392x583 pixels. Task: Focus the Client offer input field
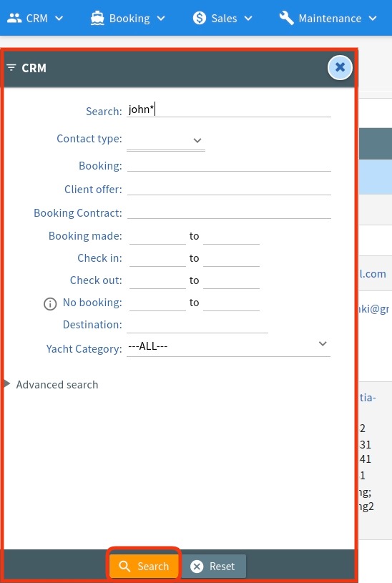tap(229, 189)
